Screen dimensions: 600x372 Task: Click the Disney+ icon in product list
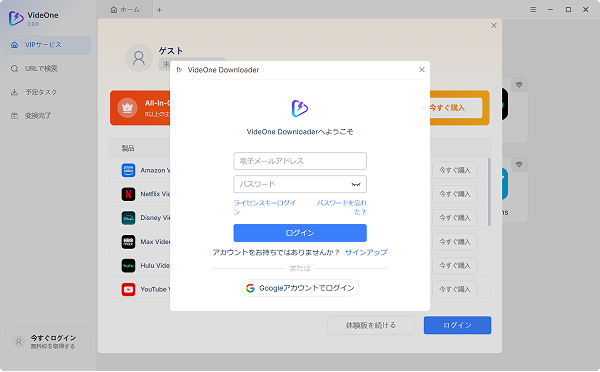[128, 218]
